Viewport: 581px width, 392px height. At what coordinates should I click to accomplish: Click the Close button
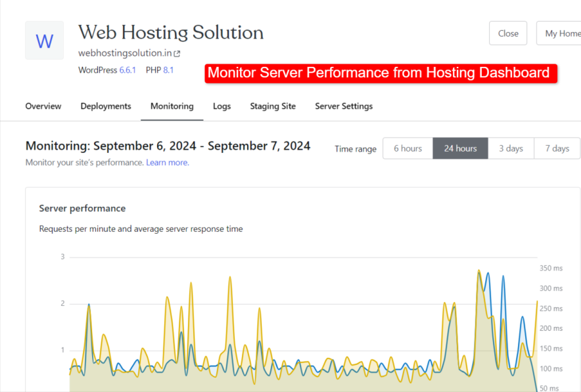pos(507,33)
